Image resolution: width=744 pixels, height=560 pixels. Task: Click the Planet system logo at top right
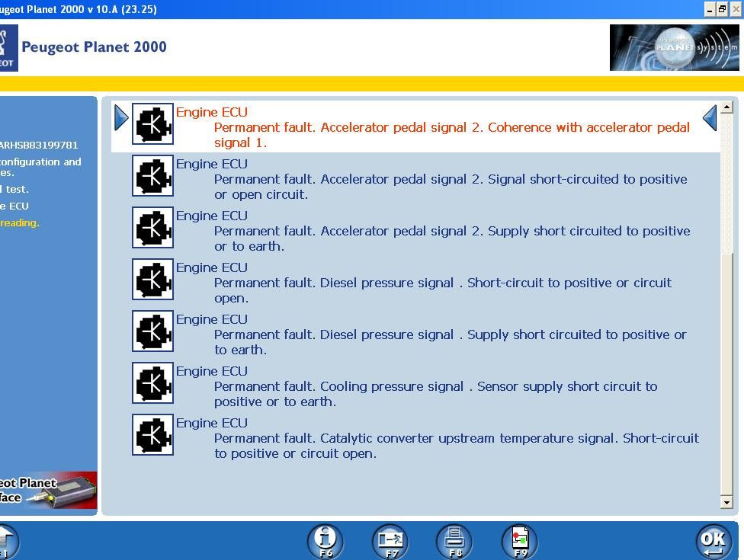(674, 47)
